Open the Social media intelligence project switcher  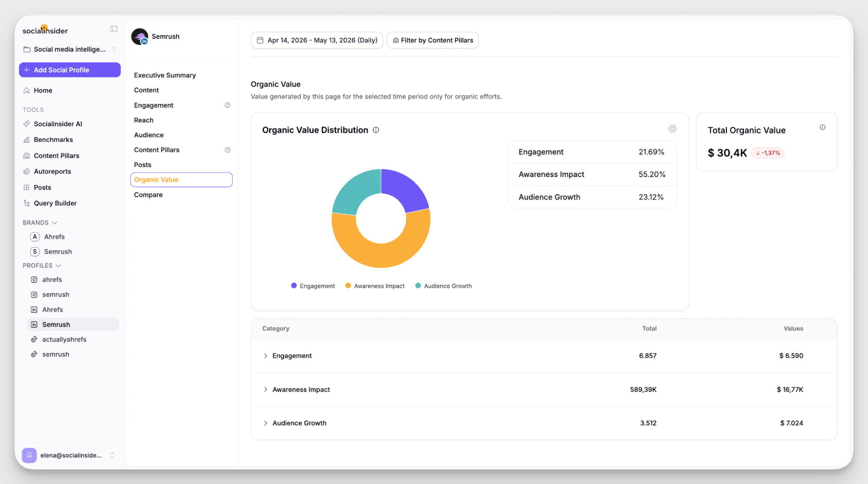coord(70,49)
